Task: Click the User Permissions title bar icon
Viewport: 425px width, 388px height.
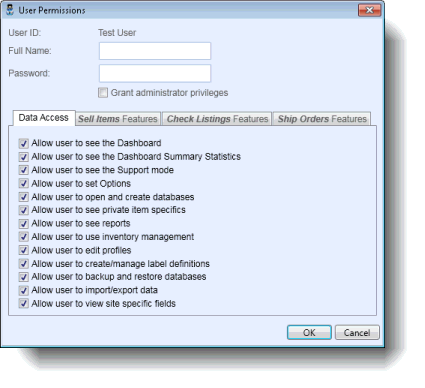Action: coord(10,10)
